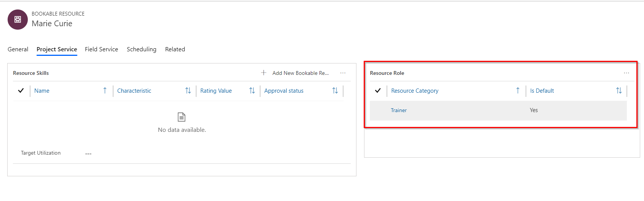This screenshot has height=201, width=644.
Task: Open the Related tab dropdown
Action: [x=175, y=49]
